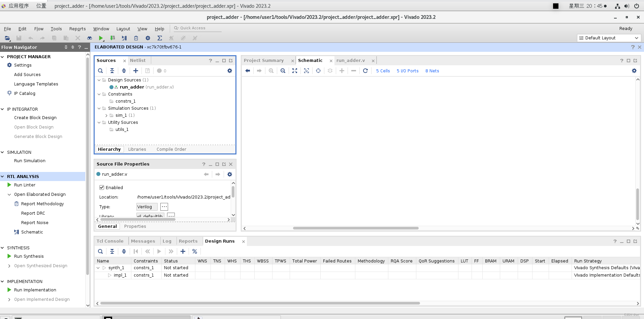This screenshot has width=644, height=319.
Task: Click the Program Device bitstream icon
Action: 112,38
